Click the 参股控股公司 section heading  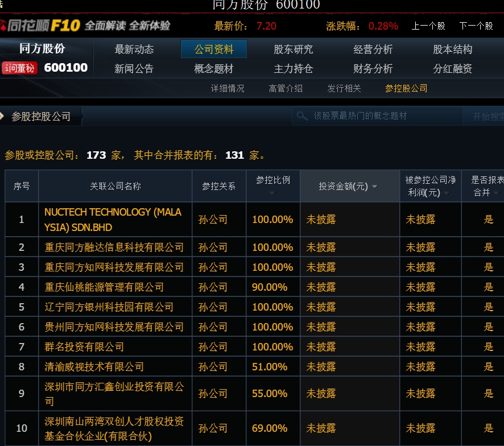click(x=41, y=117)
